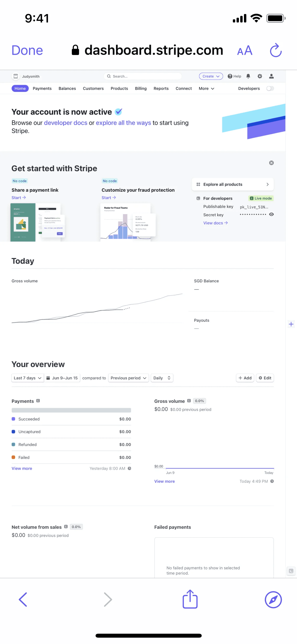This screenshot has height=644, width=297.
Task: Click the Edit overview button
Action: [x=265, y=378]
